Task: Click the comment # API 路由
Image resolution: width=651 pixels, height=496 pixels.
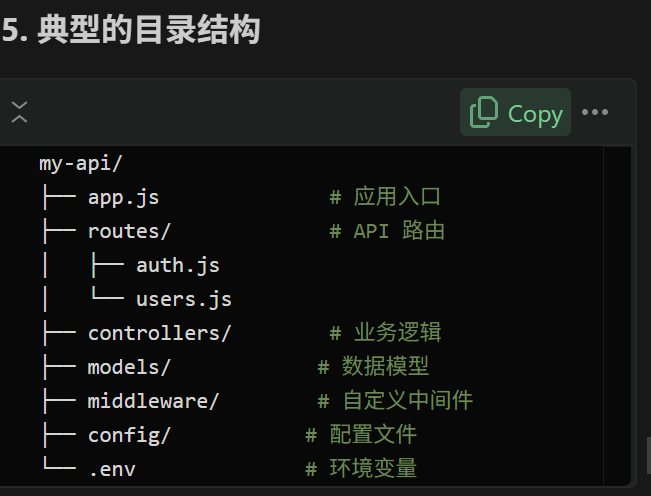Action: tap(387, 232)
